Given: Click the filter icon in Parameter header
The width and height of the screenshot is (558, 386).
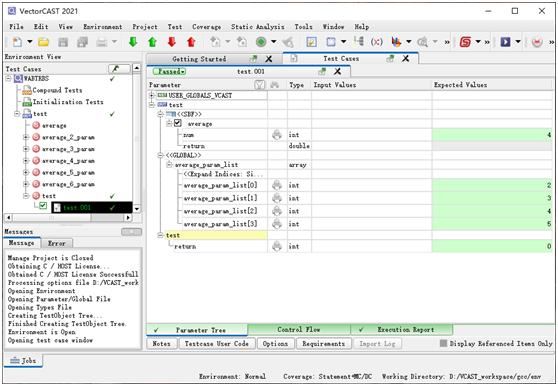Looking at the screenshot, I should pyautogui.click(x=259, y=85).
